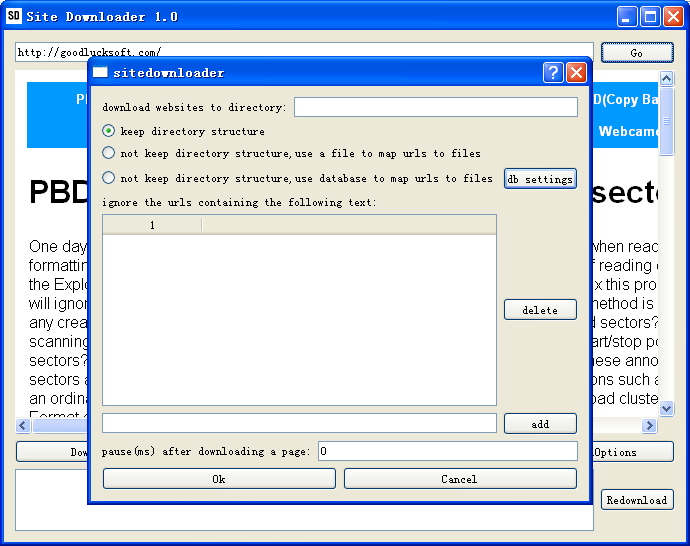Screen dimensions: 690x546
Task: Click the dialog help question mark icon
Action: click(x=553, y=73)
